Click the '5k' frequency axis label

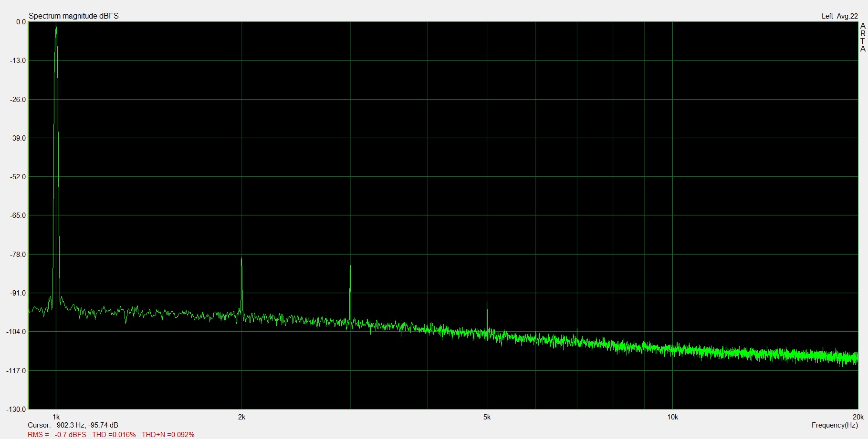(x=487, y=417)
